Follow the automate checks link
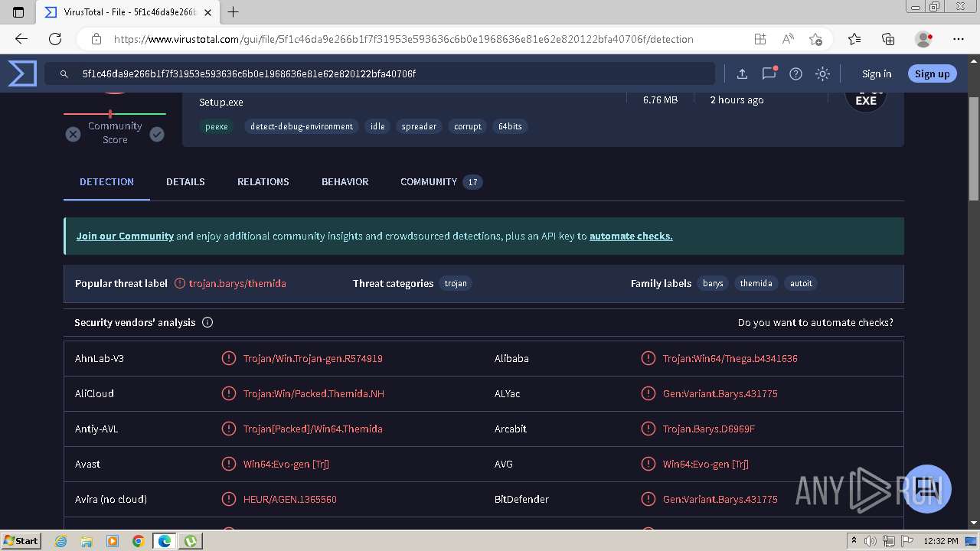 click(631, 236)
